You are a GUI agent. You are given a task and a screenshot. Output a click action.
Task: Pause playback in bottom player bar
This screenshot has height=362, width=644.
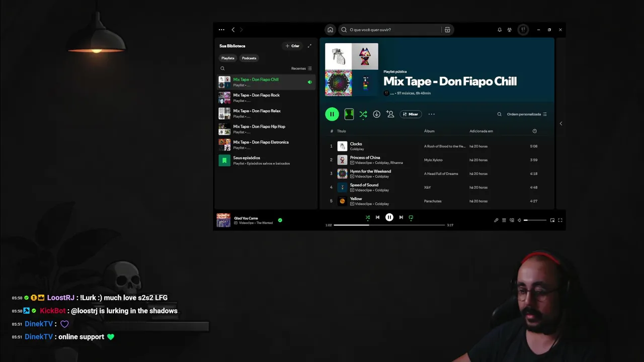[389, 217]
